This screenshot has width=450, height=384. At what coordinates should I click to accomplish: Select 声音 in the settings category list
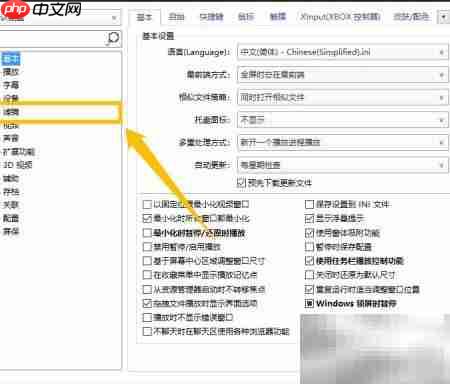(11, 138)
